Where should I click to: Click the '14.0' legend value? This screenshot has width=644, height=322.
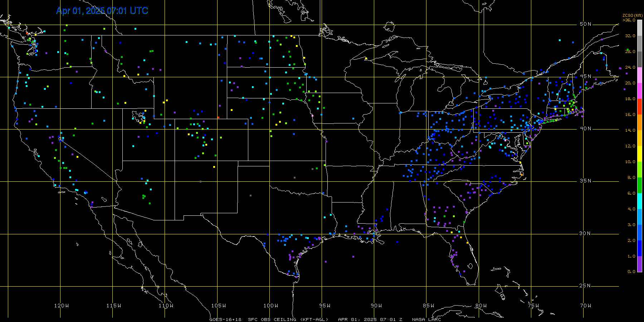tap(630, 130)
